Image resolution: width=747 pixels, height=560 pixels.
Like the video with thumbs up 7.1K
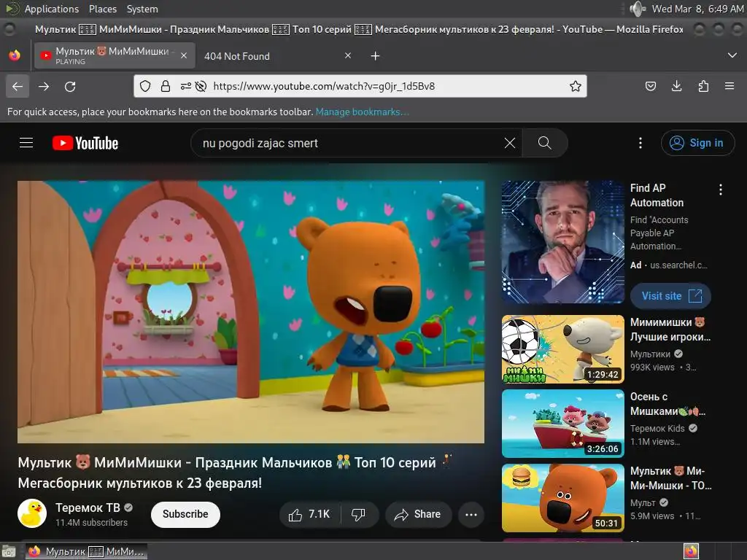[309, 514]
